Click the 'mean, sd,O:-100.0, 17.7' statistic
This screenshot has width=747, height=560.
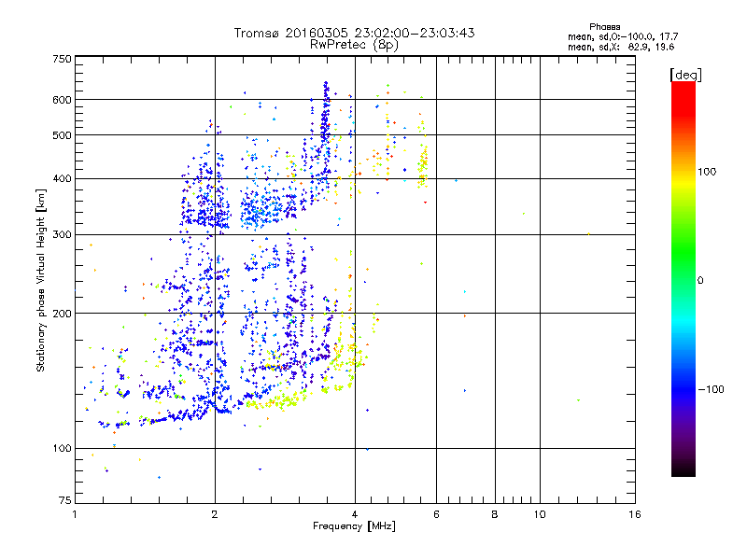(623, 36)
